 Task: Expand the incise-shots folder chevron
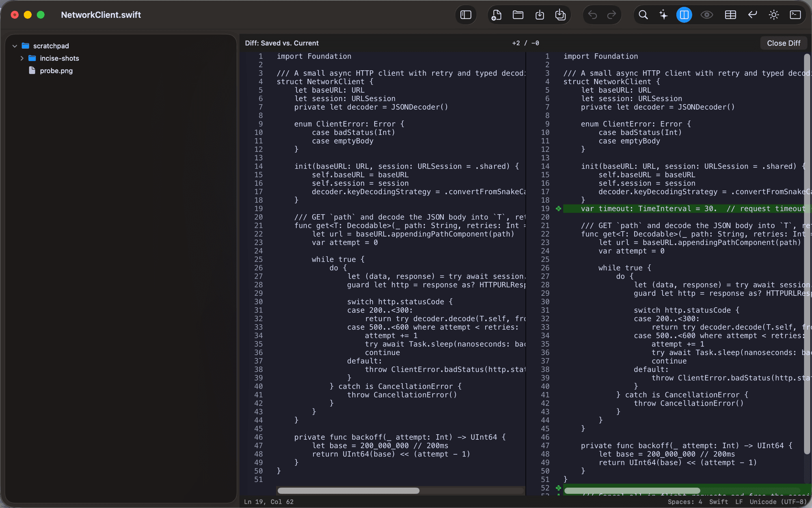(x=22, y=59)
